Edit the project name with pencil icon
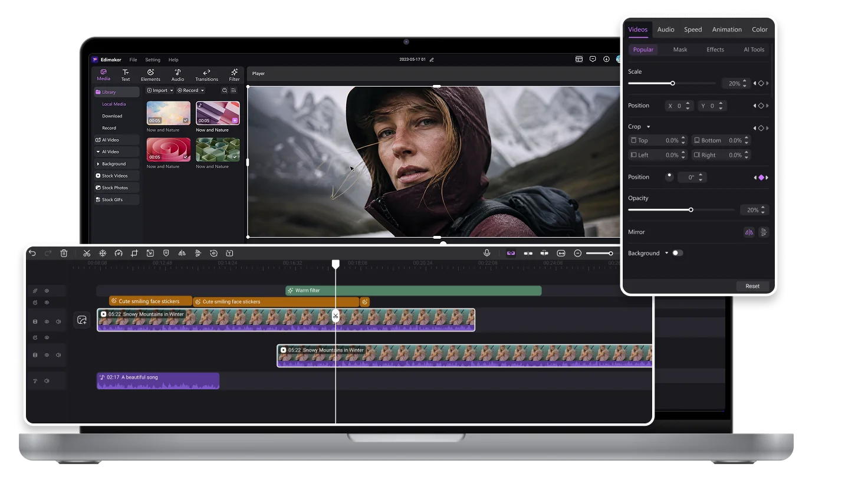Image resolution: width=868 pixels, height=493 pixels. [432, 60]
